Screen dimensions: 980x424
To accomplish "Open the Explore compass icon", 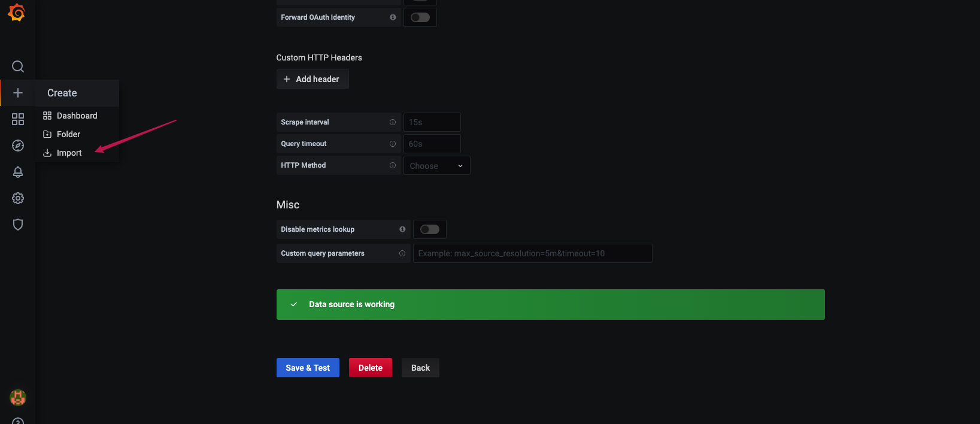I will (x=18, y=146).
